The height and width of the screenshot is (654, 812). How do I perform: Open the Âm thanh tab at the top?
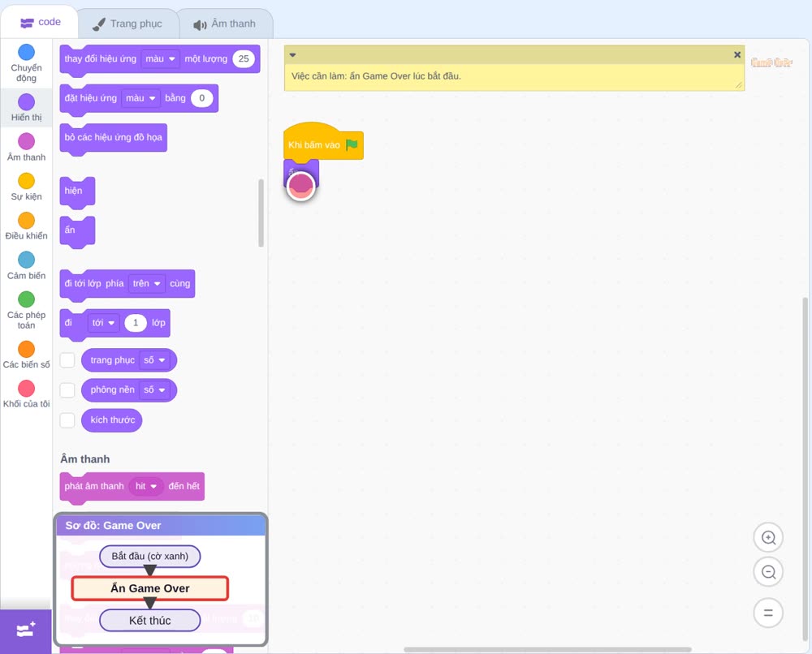[225, 24]
